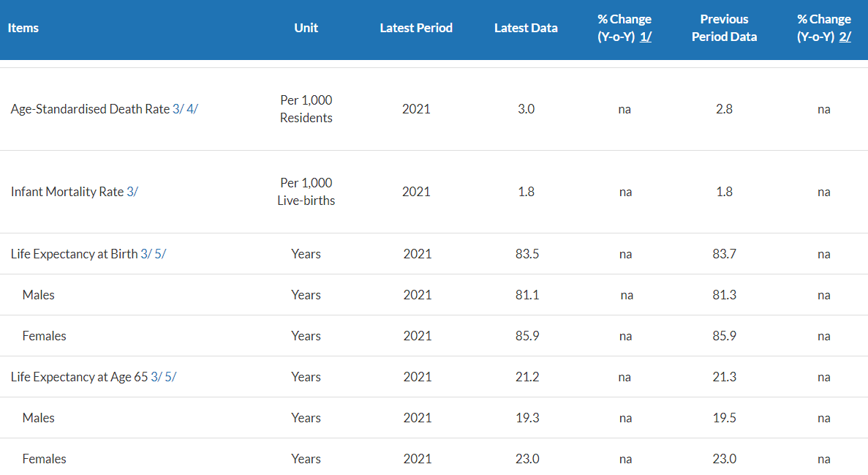Click the Previous Period Data column header
This screenshot has width=868, height=475.
(x=724, y=28)
